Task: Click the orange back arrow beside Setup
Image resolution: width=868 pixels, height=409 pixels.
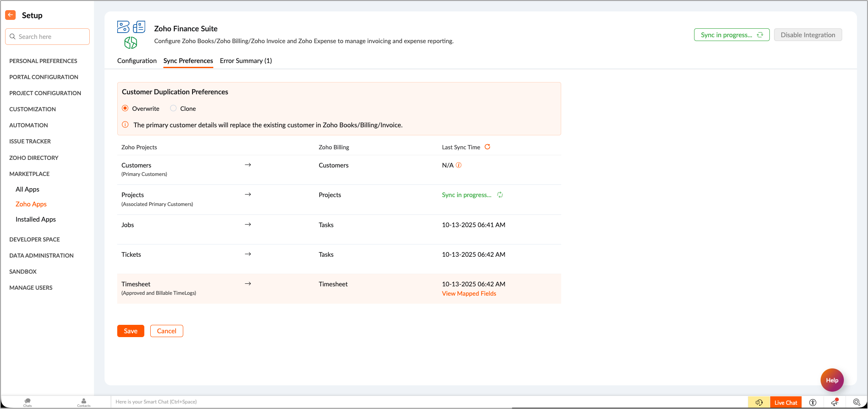Action: [x=11, y=15]
